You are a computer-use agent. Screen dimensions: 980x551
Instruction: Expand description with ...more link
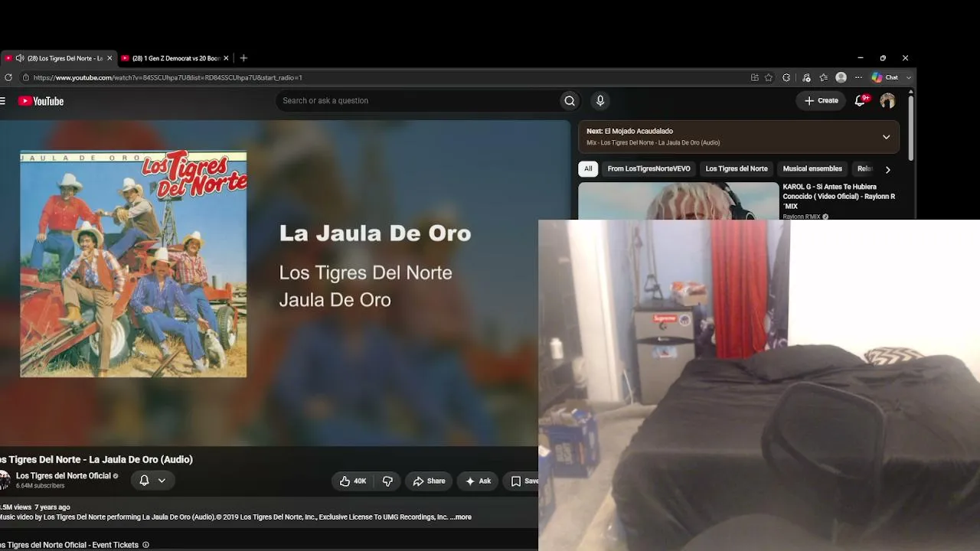point(461,517)
